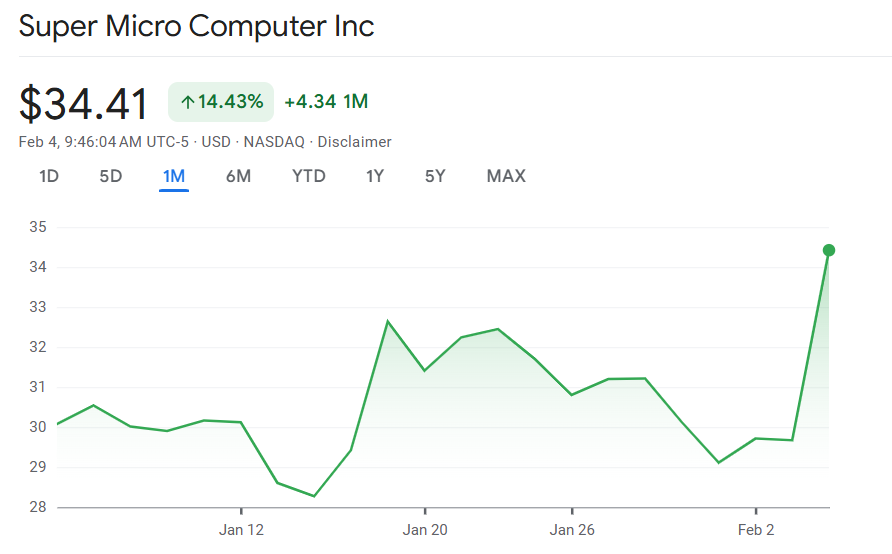
Task: Click the green endpoint dot on the chart
Action: [829, 250]
